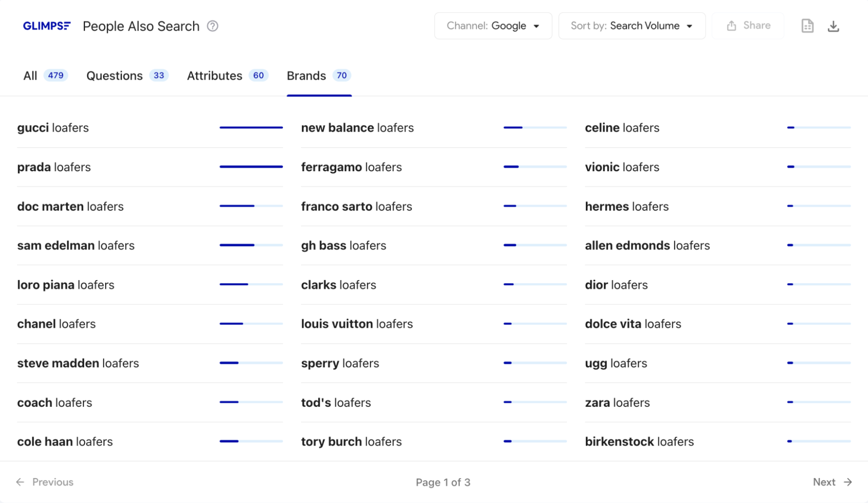The height and width of the screenshot is (503, 868).
Task: Select vionic loafers entry
Action: [x=718, y=167]
